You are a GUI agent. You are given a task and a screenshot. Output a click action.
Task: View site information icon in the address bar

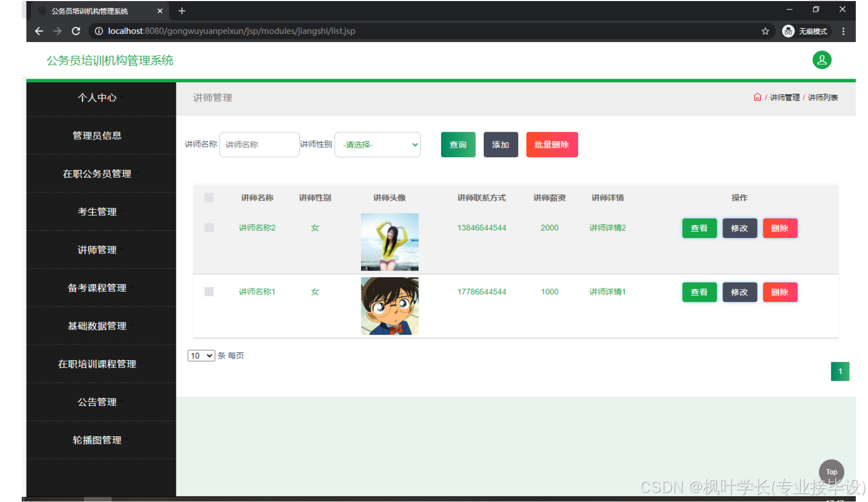click(x=99, y=31)
